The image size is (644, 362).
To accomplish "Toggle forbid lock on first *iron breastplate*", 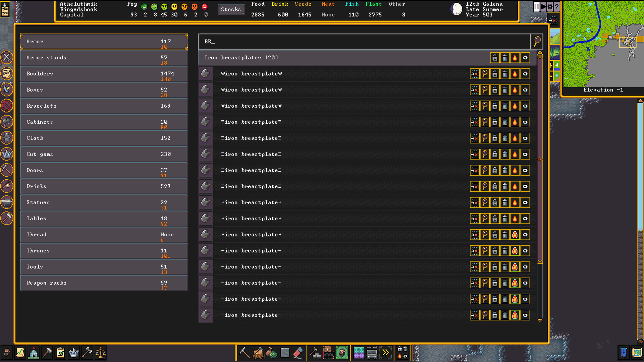I will click(495, 74).
